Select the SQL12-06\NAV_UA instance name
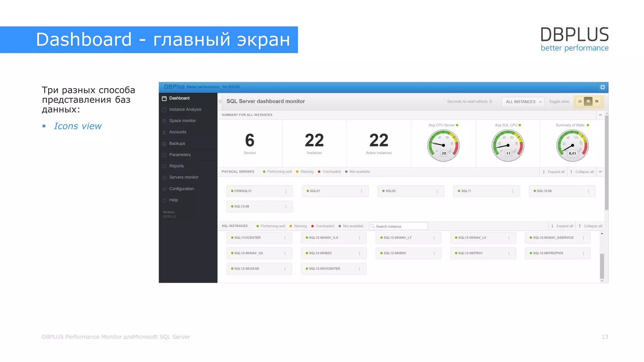The height and width of the screenshot is (362, 644). coord(248,253)
